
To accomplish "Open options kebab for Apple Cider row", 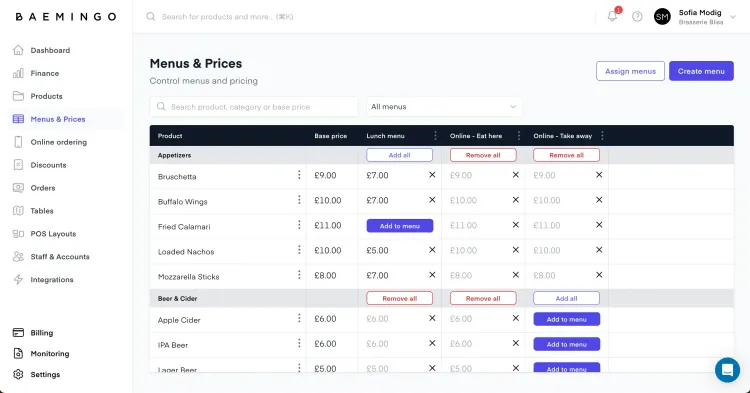I will [x=299, y=318].
